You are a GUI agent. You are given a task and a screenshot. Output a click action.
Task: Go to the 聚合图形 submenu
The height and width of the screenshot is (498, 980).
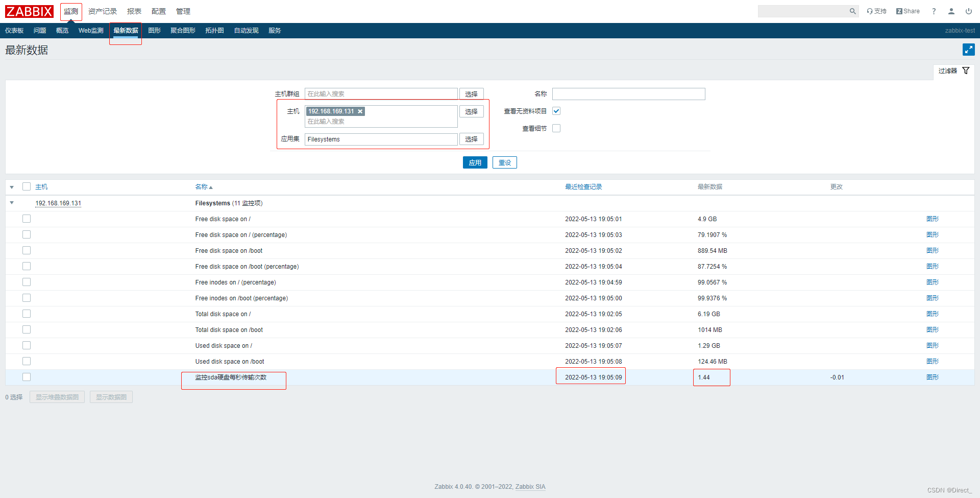click(x=183, y=31)
